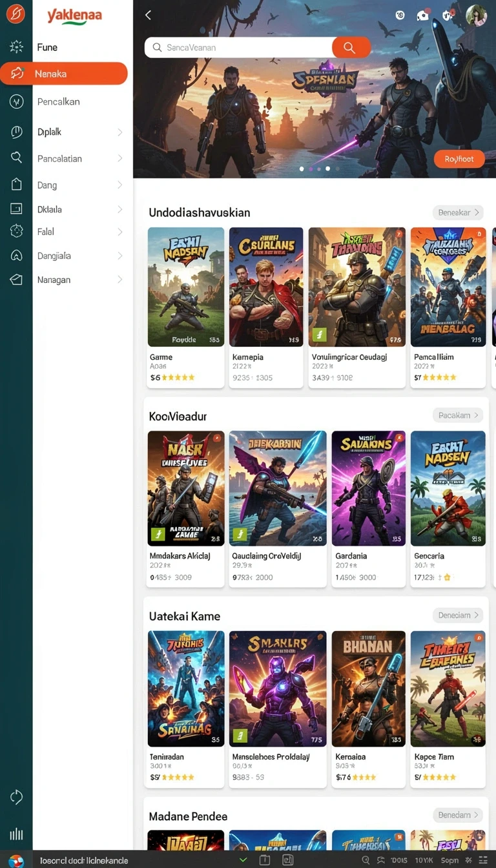Click the bag icon beside Dang
This screenshot has width=496, height=868.
click(16, 185)
